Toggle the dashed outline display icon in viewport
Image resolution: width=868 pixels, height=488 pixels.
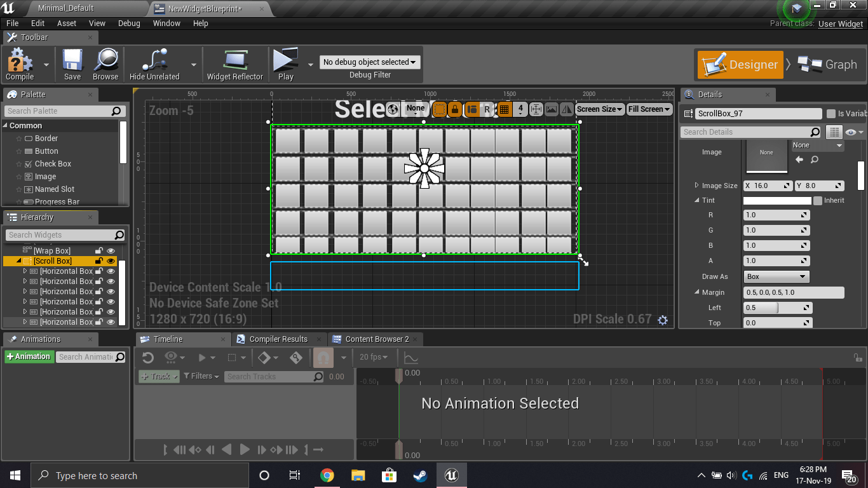(439, 109)
